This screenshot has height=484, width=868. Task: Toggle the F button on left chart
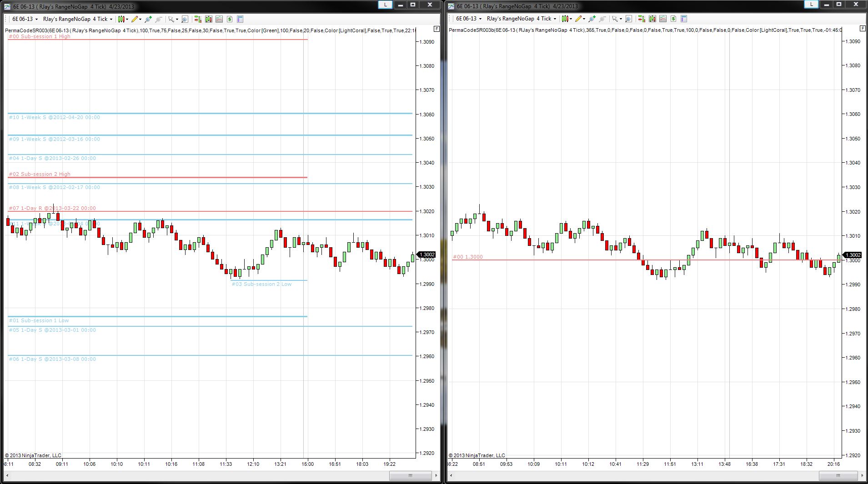point(437,29)
